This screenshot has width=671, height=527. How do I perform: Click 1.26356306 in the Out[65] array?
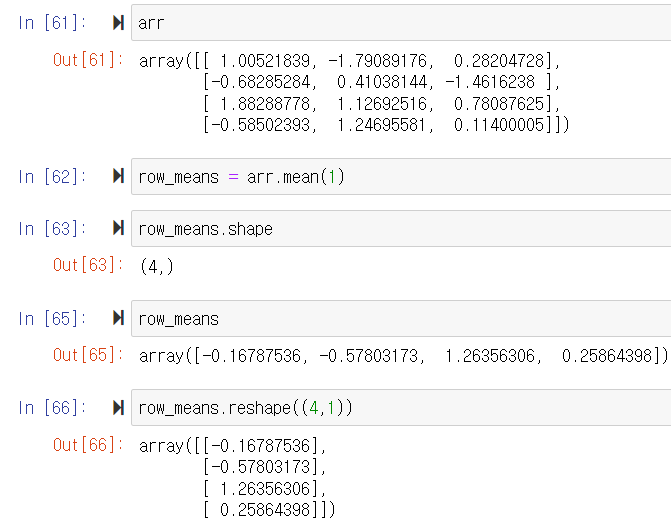coord(490,356)
